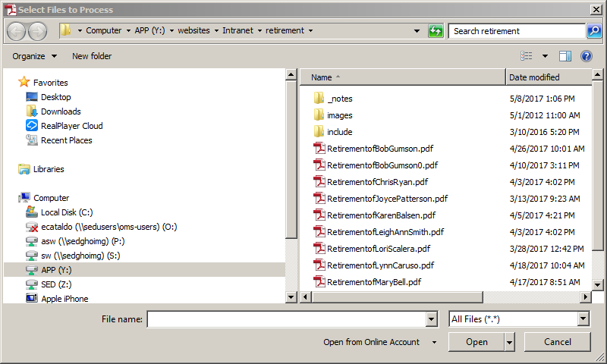Open RealPlayer Cloud in Favorites
This screenshot has height=364, width=607.
point(71,126)
